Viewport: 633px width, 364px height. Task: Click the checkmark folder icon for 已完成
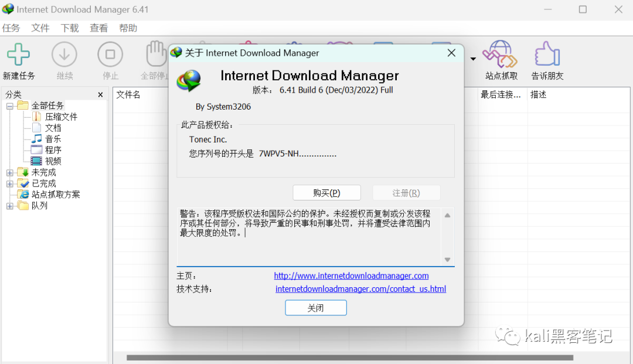pos(23,183)
